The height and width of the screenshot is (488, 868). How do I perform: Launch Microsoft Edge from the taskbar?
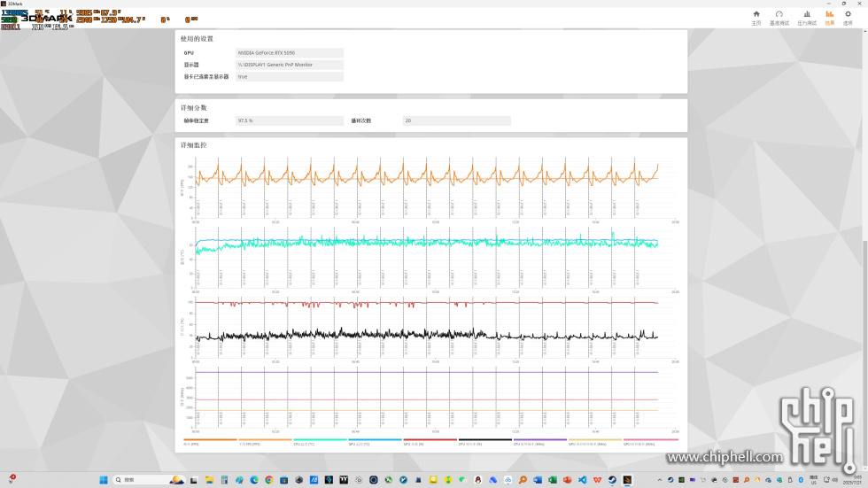[254, 480]
